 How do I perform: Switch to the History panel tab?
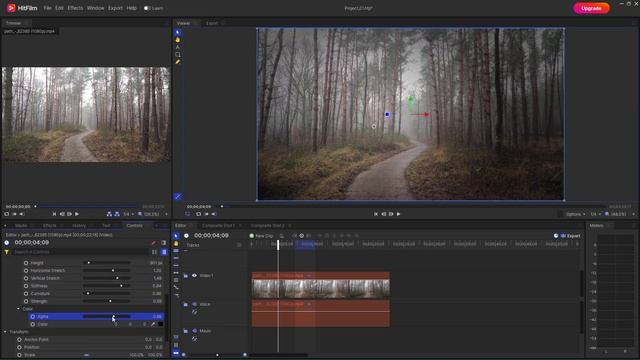click(x=79, y=225)
